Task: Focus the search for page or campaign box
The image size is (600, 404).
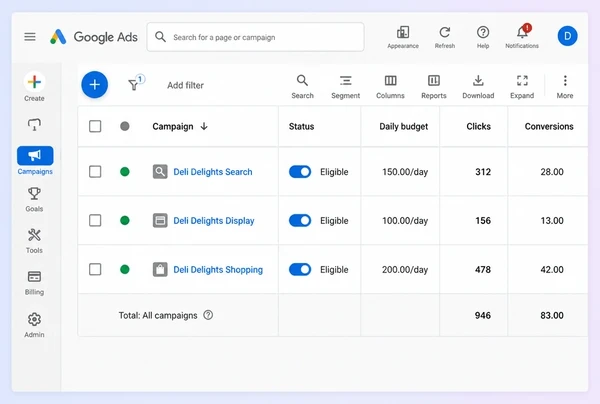Action: coord(255,37)
